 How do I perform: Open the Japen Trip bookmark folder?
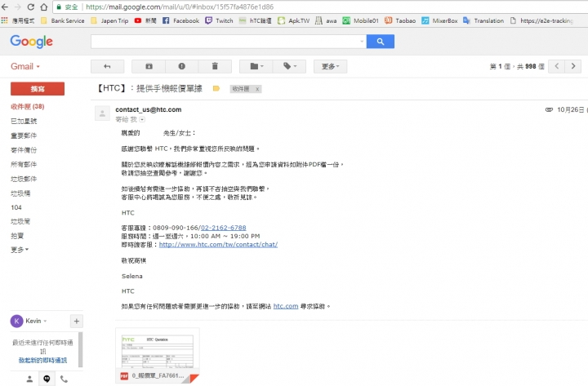[x=109, y=20]
